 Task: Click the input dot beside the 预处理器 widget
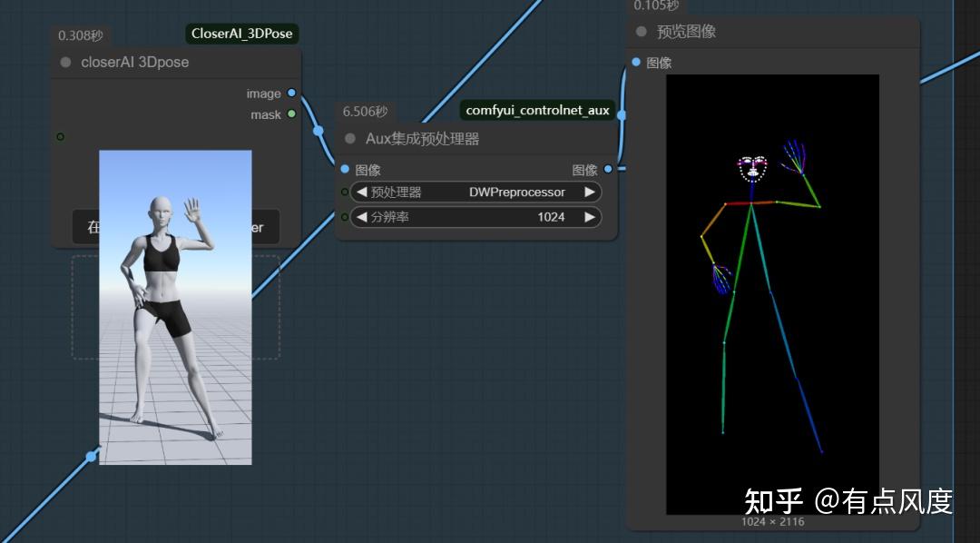[344, 192]
